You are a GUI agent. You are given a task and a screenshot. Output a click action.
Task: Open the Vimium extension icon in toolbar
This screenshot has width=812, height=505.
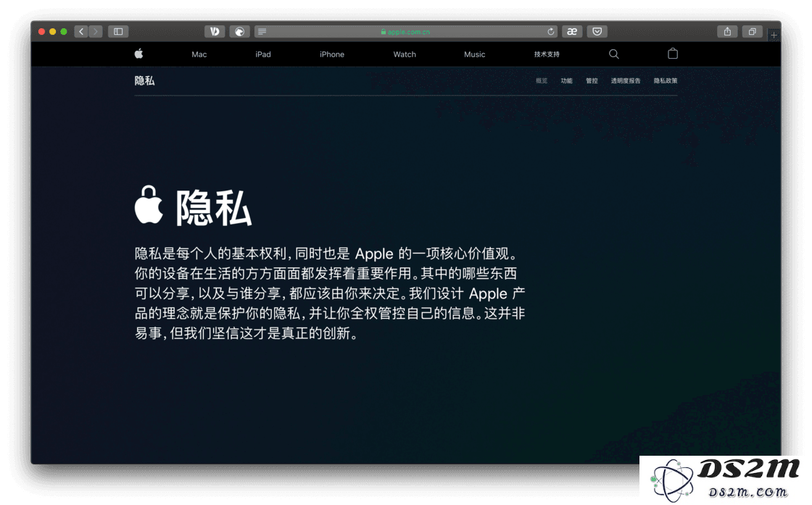pyautogui.click(x=215, y=32)
